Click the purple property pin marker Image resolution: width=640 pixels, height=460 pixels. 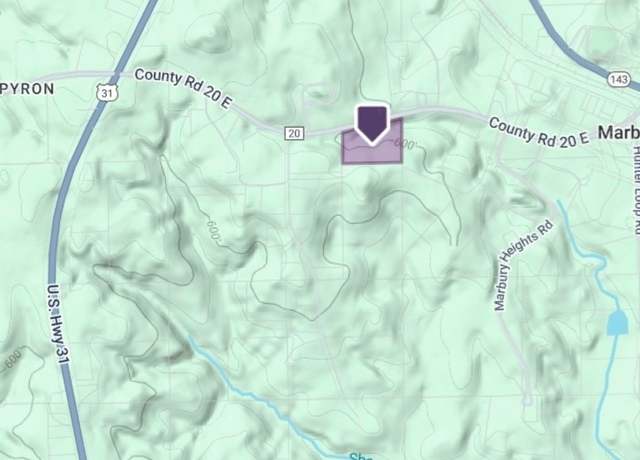tap(372, 124)
